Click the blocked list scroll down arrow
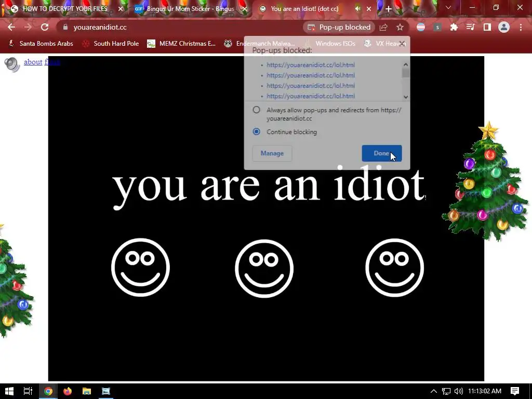The width and height of the screenshot is (532, 399). pos(406,97)
